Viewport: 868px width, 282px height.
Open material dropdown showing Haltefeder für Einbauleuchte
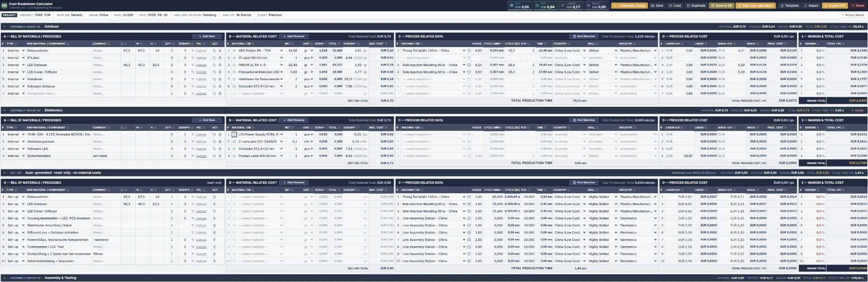(260, 79)
